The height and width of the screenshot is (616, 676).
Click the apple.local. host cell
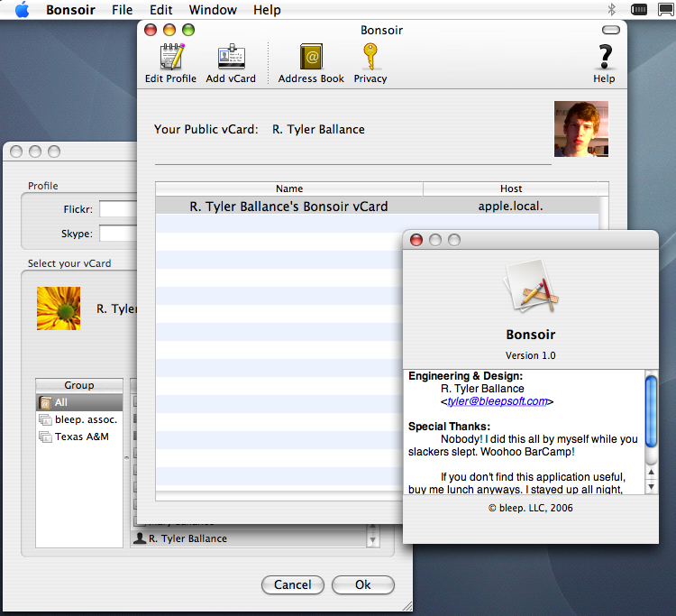[x=510, y=207]
